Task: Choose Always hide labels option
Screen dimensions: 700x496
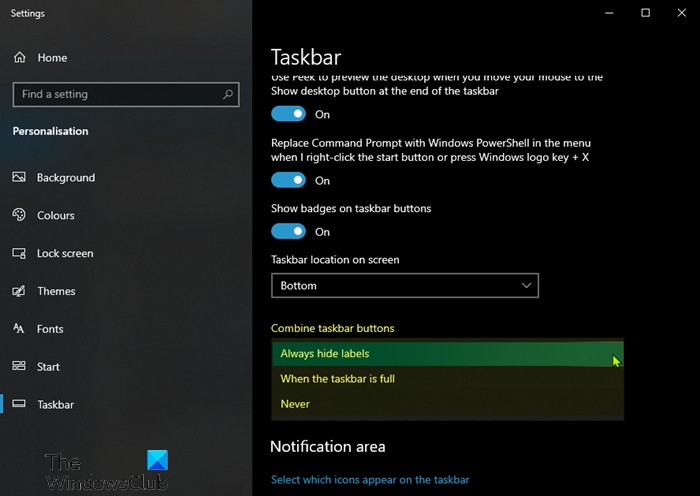Action: coord(447,354)
